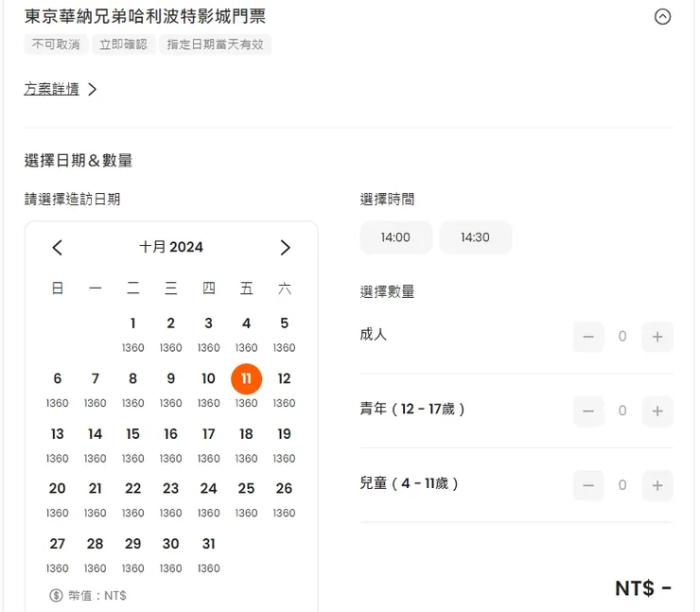Select the 14:00 time slot
Screen dimensions: 700x612
point(395,237)
